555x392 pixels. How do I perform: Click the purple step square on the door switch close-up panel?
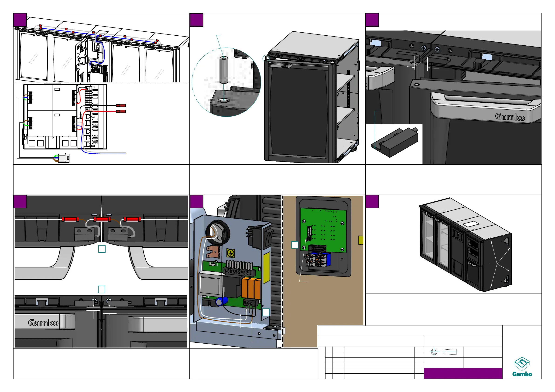(372, 20)
